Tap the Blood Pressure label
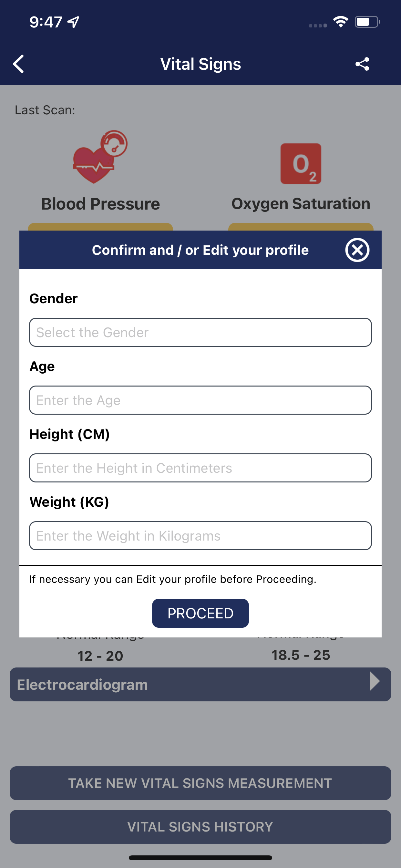The height and width of the screenshot is (868, 401). (100, 204)
